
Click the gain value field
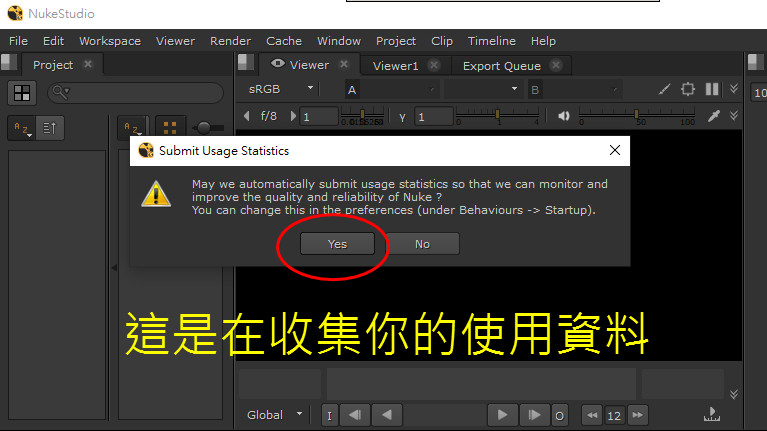pos(319,116)
